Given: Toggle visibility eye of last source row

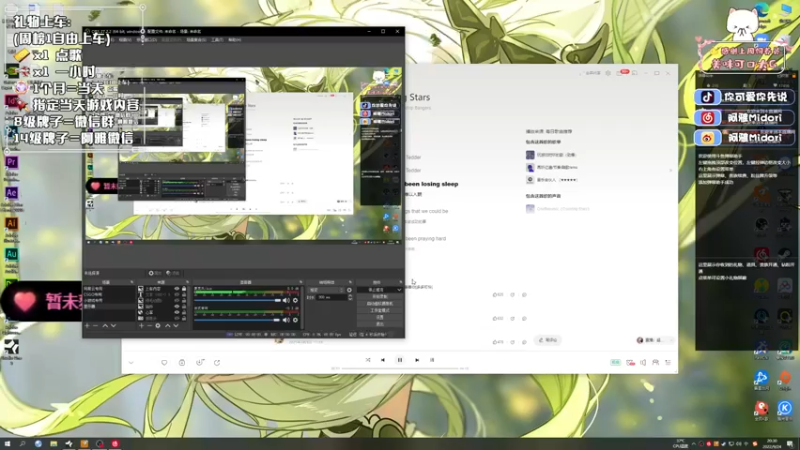Looking at the screenshot, I should click(177, 318).
